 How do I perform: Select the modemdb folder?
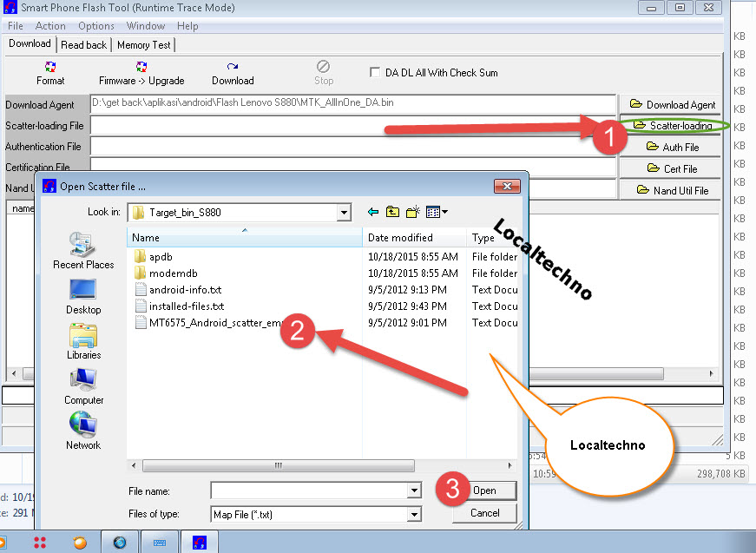click(173, 273)
